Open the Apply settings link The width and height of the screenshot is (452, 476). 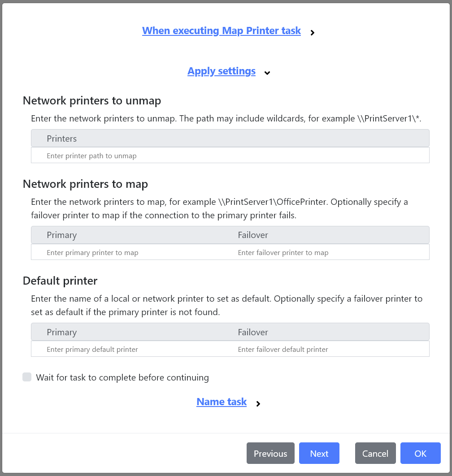[x=222, y=71]
